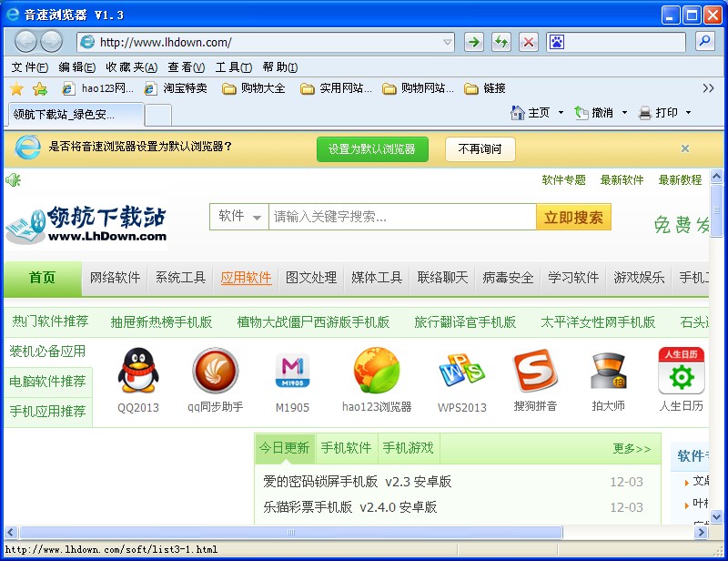Expand the 主页 dropdown arrow

pyautogui.click(x=561, y=113)
